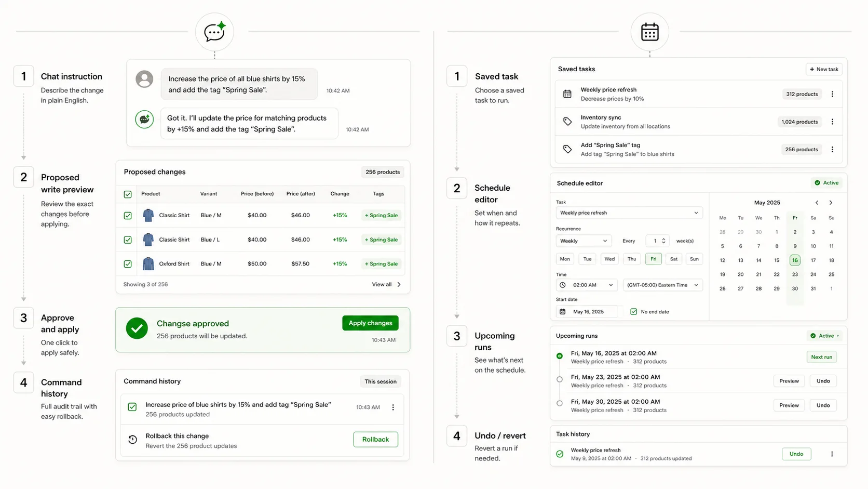Click the Start date input field

pos(587,312)
